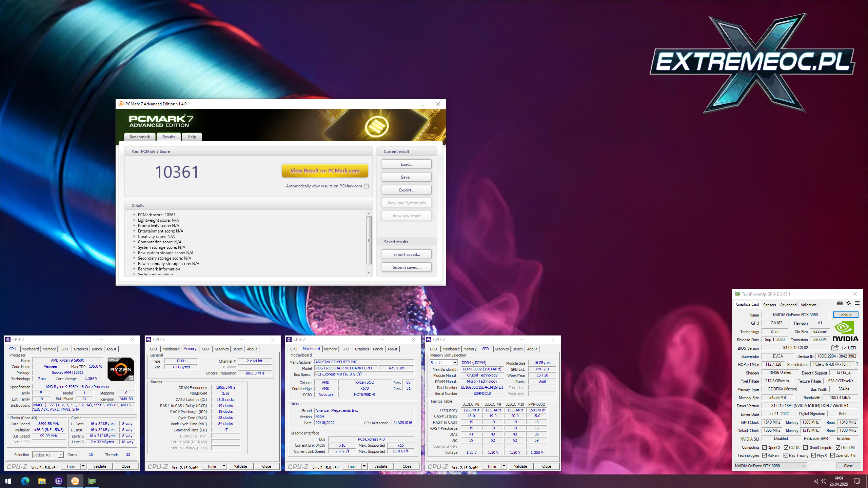Click the Save... button in PCMark
The width and height of the screenshot is (868, 488).
(407, 177)
